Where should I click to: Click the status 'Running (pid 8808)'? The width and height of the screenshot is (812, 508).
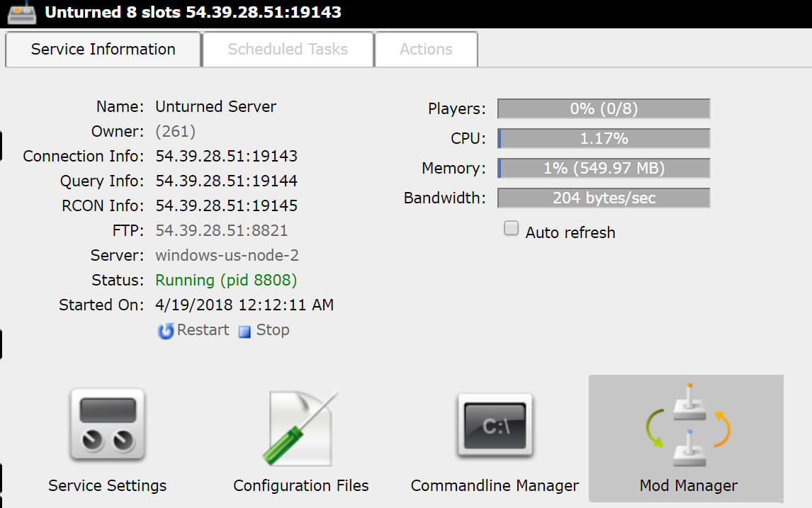(226, 280)
